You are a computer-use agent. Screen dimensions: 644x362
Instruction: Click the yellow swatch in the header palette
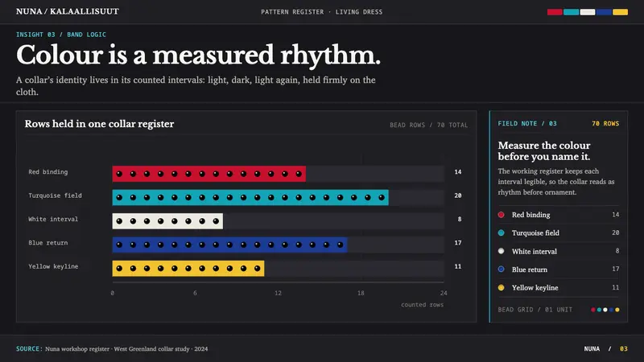pyautogui.click(x=620, y=12)
